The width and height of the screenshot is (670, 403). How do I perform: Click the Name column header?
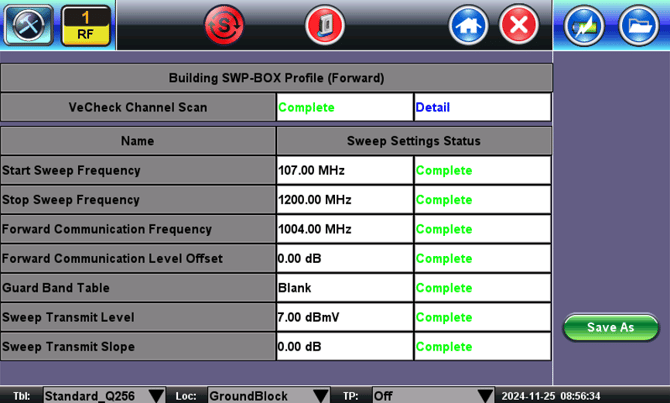[138, 141]
